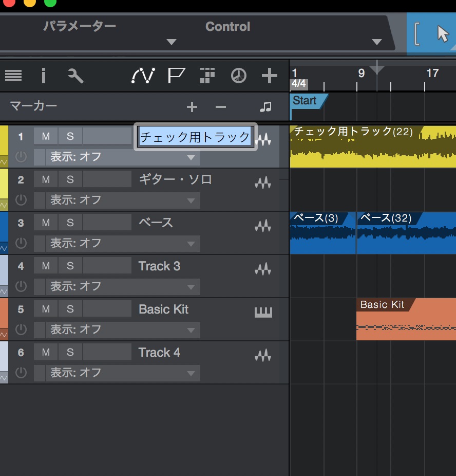This screenshot has height=476, width=456.
Task: Select the Start marker on timeline
Action: click(305, 101)
